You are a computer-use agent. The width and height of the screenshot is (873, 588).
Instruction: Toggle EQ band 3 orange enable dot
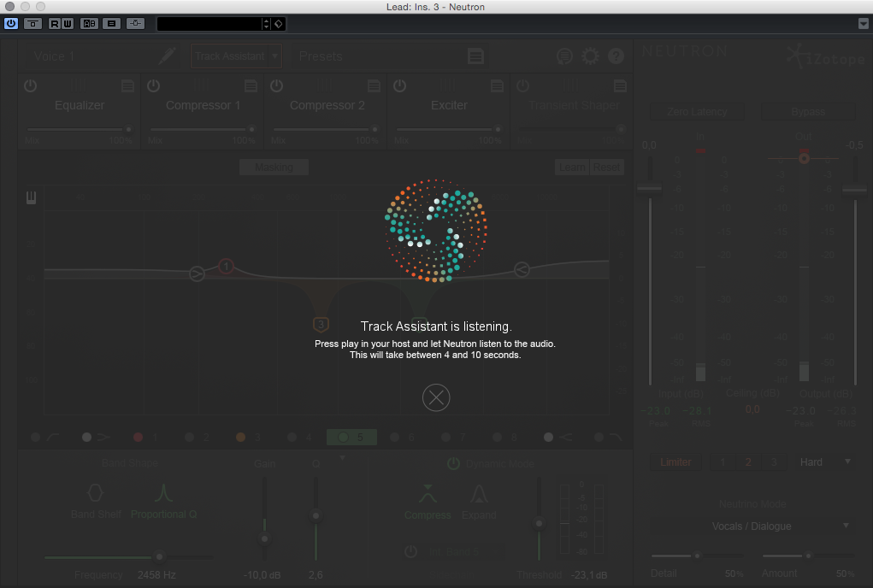point(240,438)
